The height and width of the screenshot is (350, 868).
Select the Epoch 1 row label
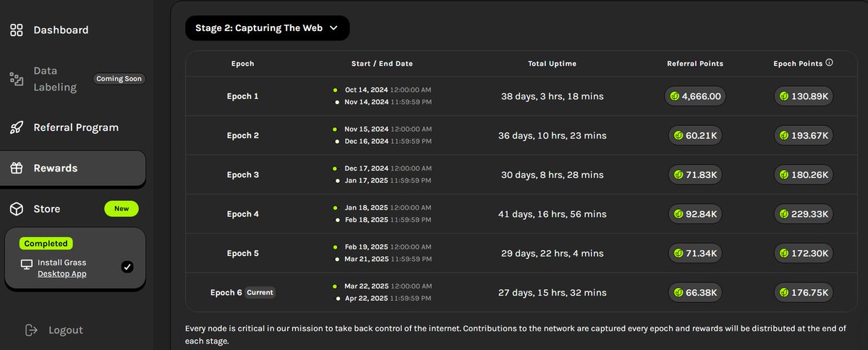tap(243, 96)
